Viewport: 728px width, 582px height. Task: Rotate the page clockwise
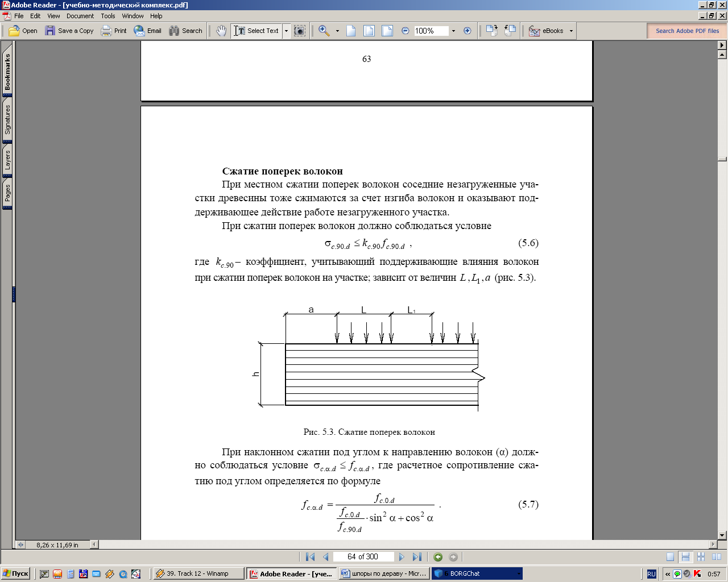click(x=492, y=31)
